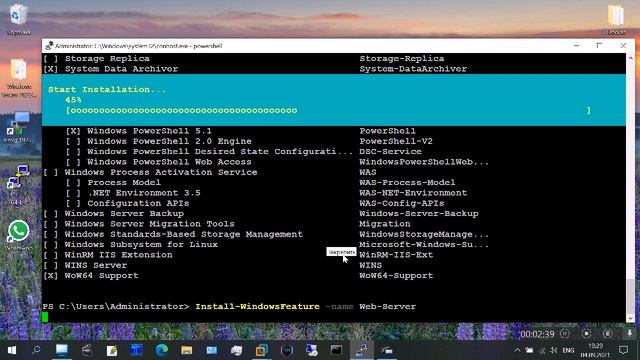The image size is (640, 360).
Task: Click the console vertical scrollbar up arrow
Action: coord(631,58)
